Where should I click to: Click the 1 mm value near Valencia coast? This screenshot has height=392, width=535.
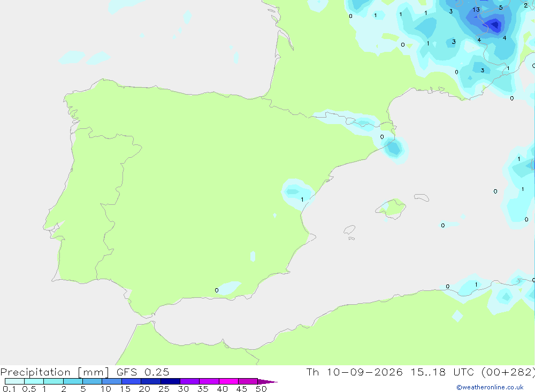(302, 199)
